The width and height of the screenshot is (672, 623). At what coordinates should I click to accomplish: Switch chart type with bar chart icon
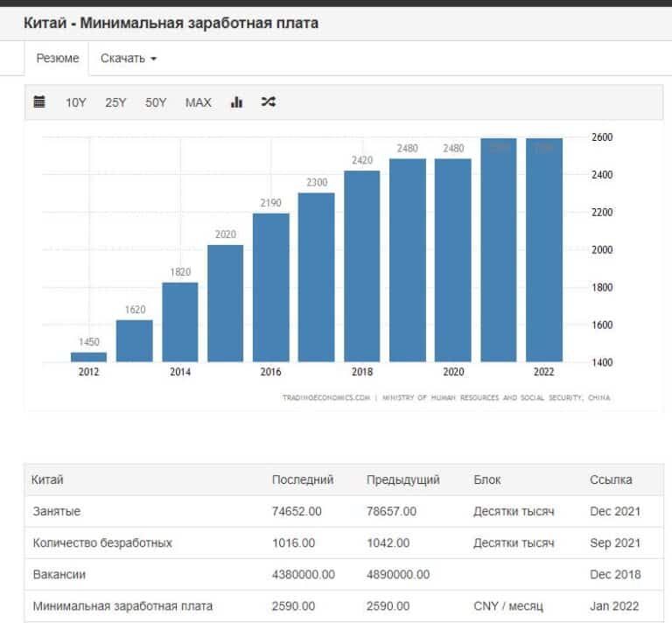tap(236, 102)
